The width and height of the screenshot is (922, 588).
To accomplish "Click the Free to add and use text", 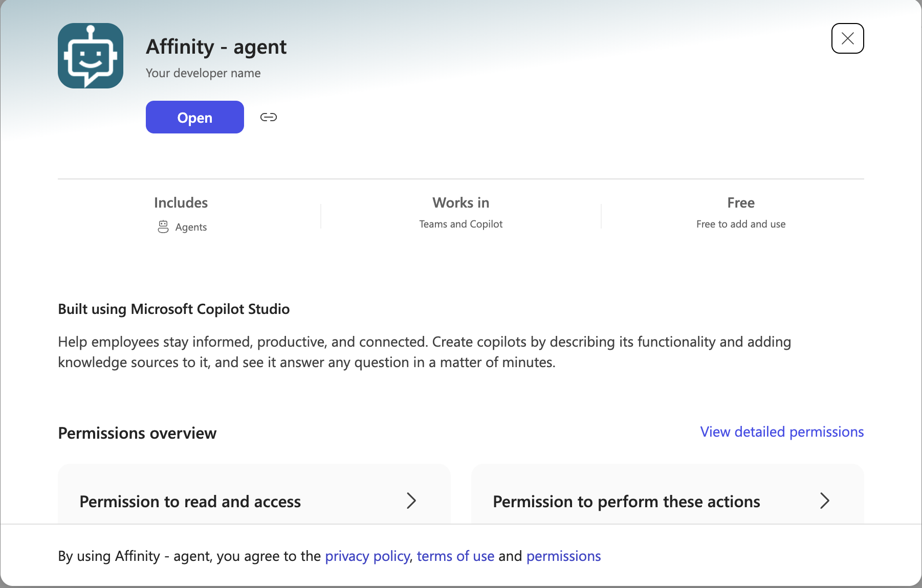I will point(740,224).
